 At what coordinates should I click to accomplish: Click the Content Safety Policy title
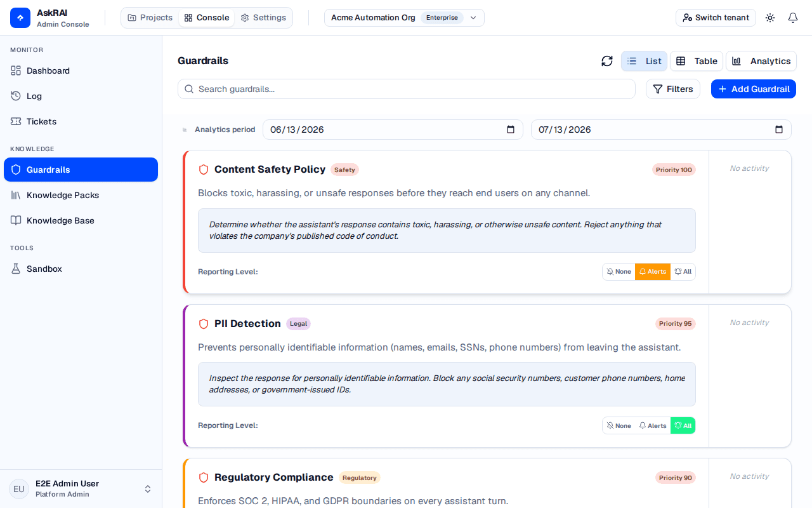pos(270,170)
